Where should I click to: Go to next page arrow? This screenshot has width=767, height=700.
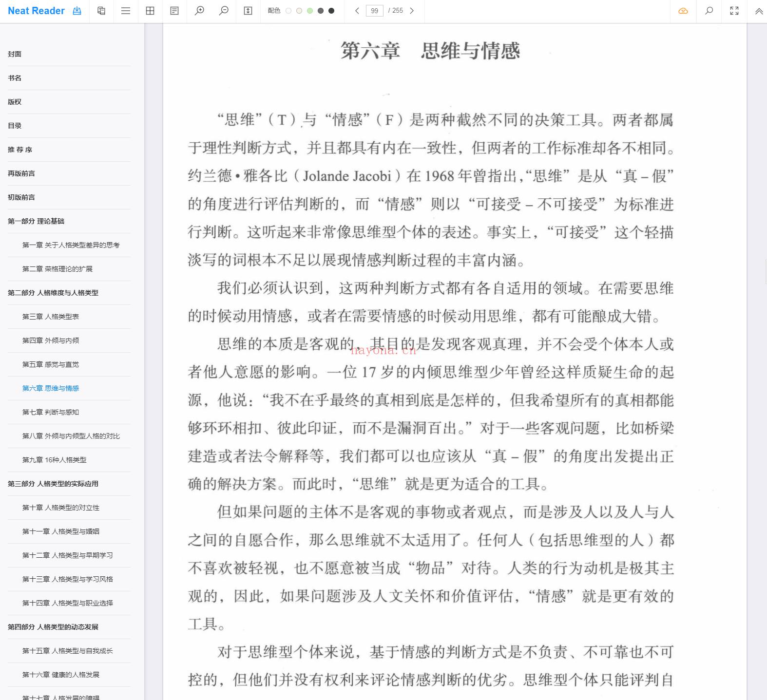point(412,11)
